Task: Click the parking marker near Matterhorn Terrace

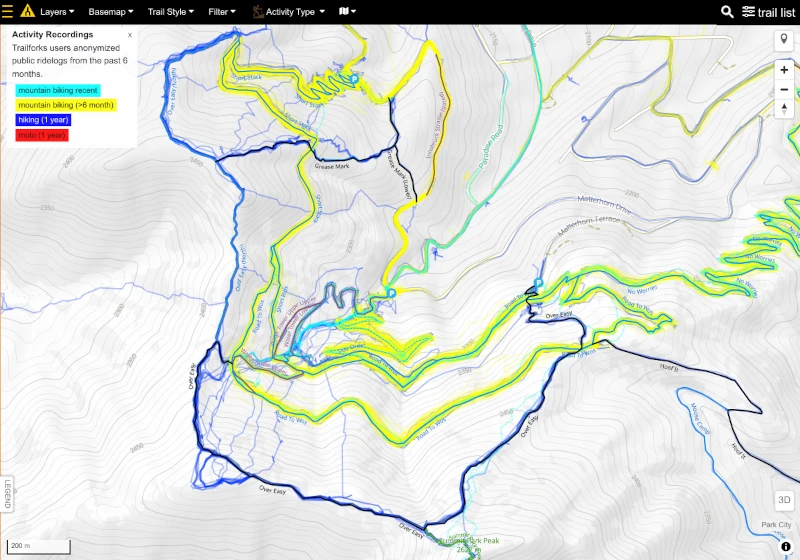Action: [538, 283]
